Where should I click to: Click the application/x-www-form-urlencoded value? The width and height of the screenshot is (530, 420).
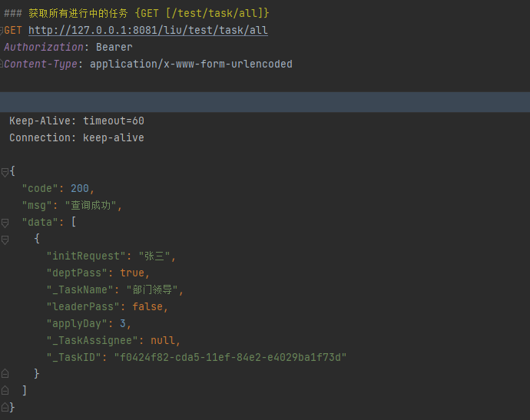(x=190, y=64)
